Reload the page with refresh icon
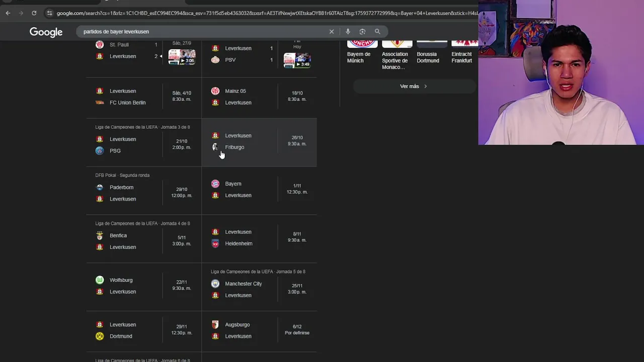The height and width of the screenshot is (362, 644). [34, 13]
